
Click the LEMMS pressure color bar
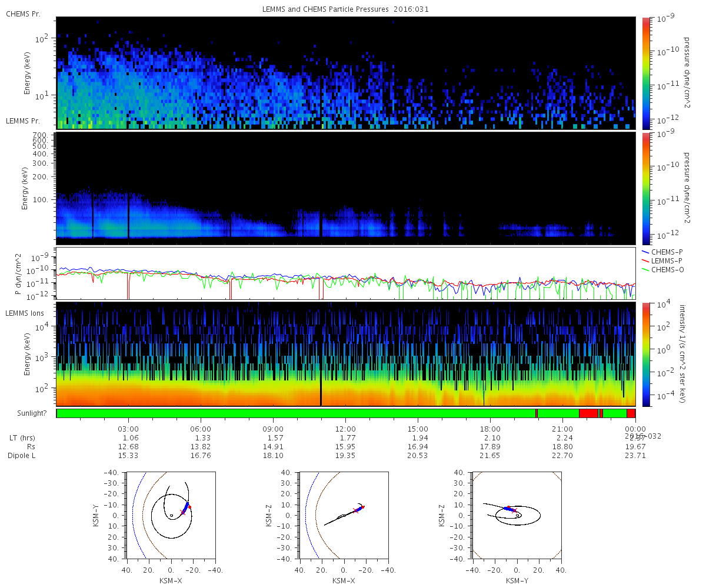click(x=647, y=188)
